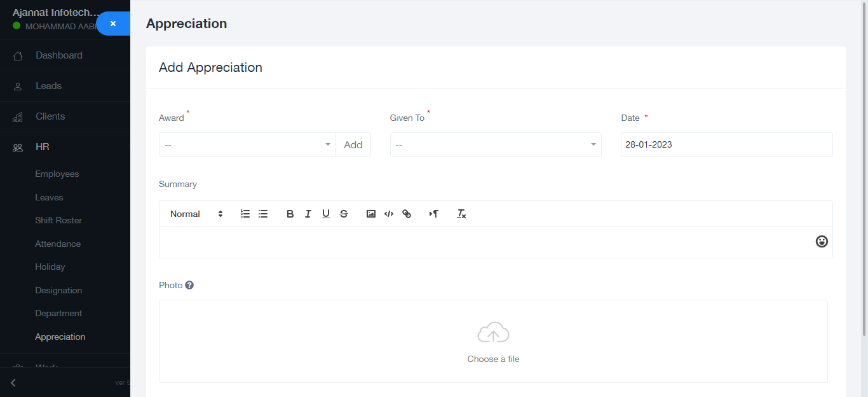Open the Normal text style dropdown
The width and height of the screenshot is (868, 397).
pyautogui.click(x=196, y=214)
